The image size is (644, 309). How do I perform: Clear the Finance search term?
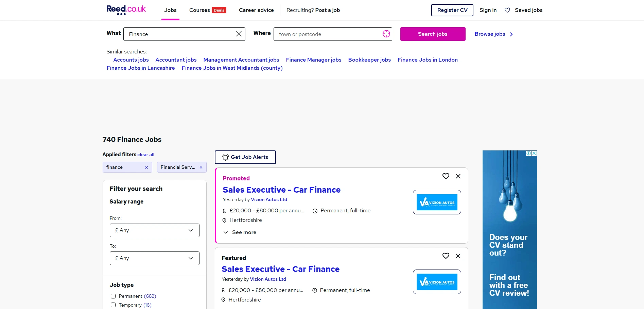(x=238, y=34)
